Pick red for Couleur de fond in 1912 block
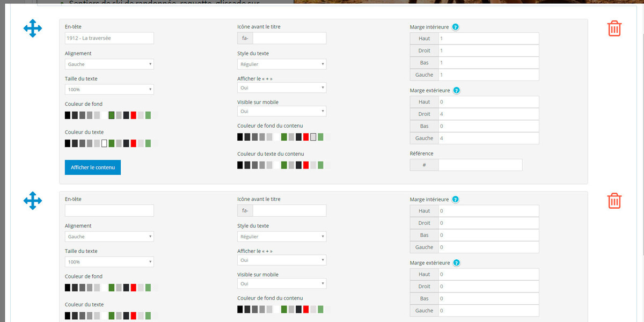Viewport: 644px width, 322px height. pyautogui.click(x=133, y=115)
